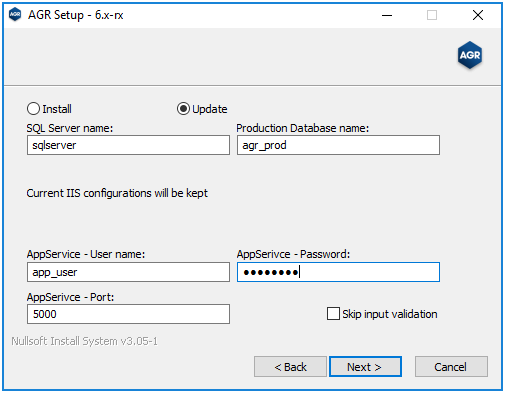
Task: Click the Production Database name field
Action: point(338,145)
